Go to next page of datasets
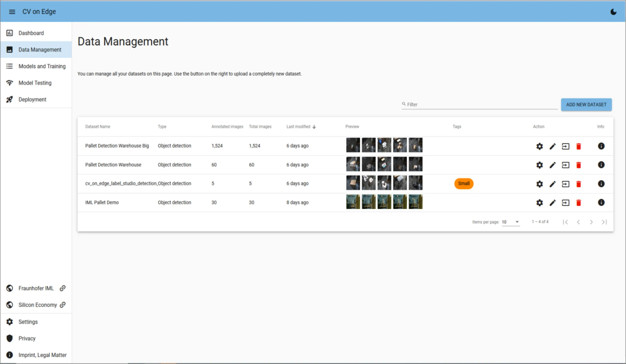The image size is (626, 364). pos(591,222)
